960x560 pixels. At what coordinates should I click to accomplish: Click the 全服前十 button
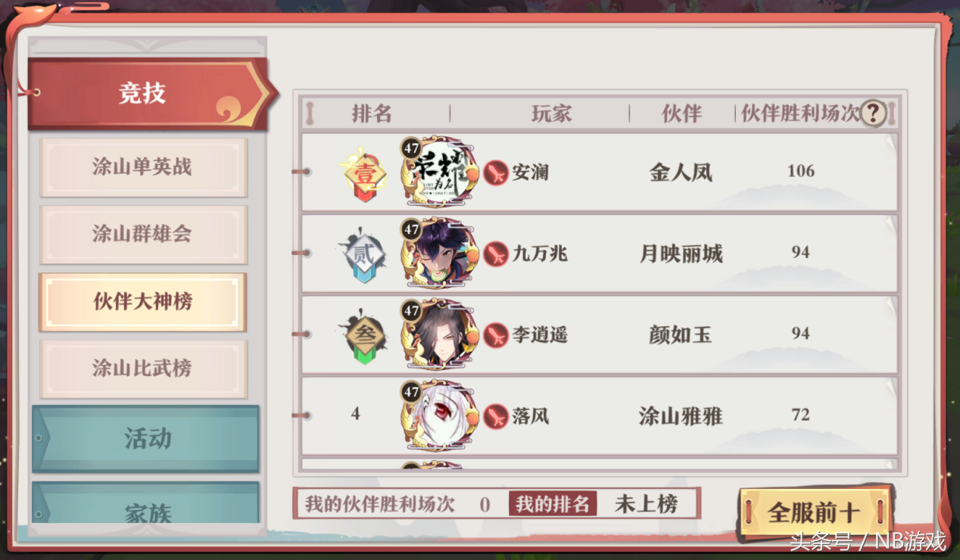(815, 512)
